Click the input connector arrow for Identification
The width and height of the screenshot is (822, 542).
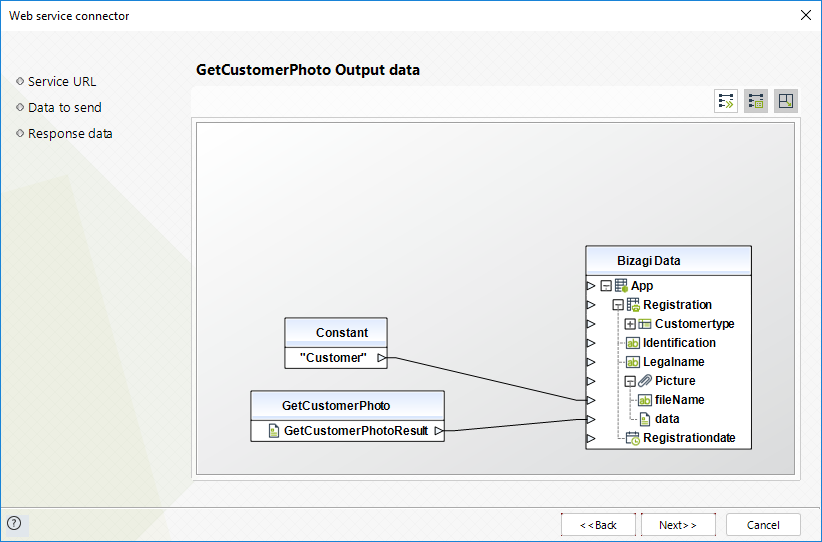(x=591, y=343)
